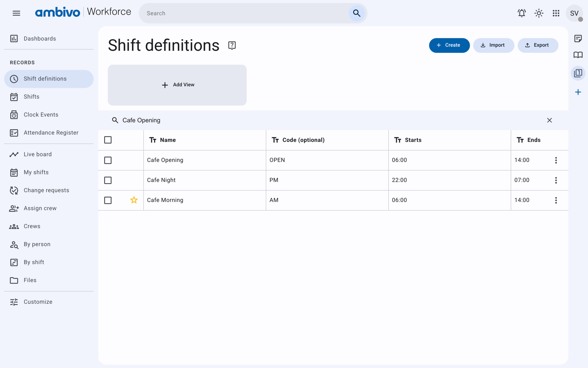Click the Name column header

tap(205, 140)
